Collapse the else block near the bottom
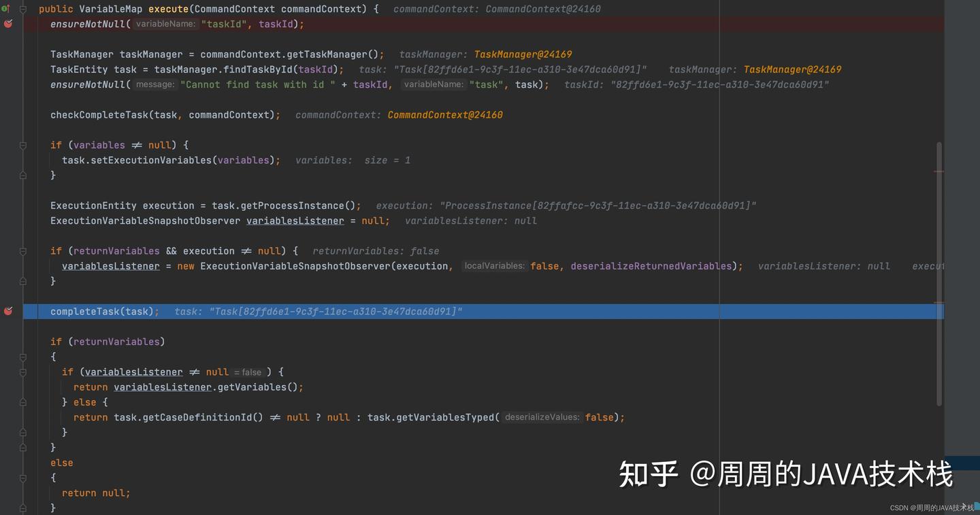This screenshot has width=980, height=515. [x=22, y=477]
